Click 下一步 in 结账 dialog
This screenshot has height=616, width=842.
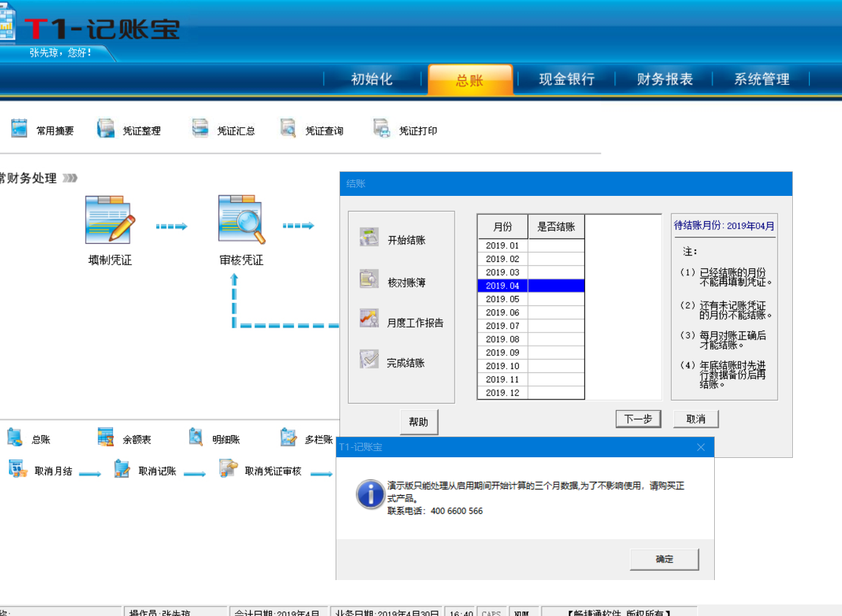pyautogui.click(x=638, y=419)
